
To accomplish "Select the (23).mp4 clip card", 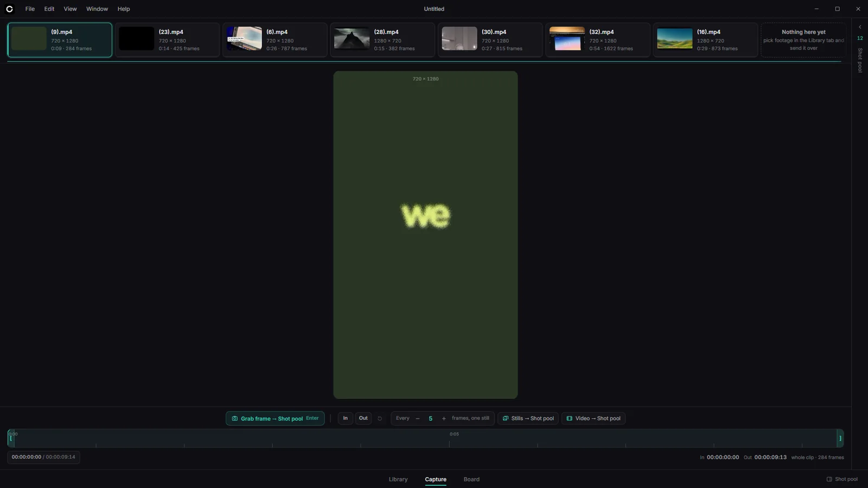I will click(167, 40).
